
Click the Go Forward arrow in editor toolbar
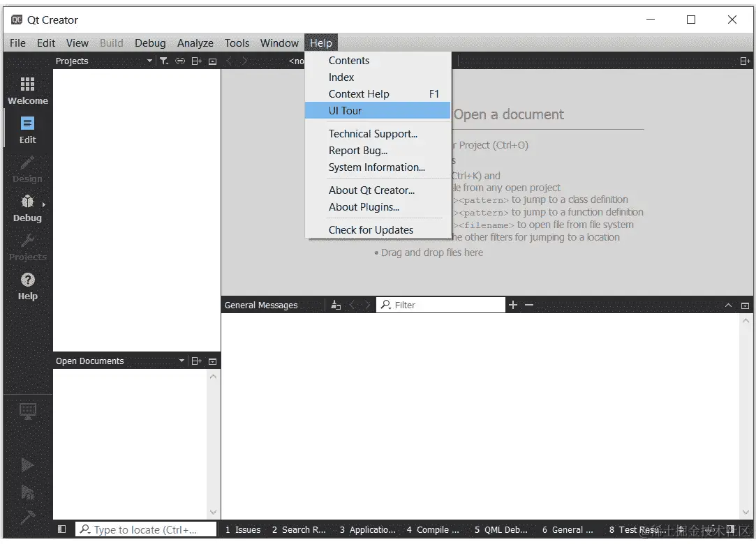(245, 61)
